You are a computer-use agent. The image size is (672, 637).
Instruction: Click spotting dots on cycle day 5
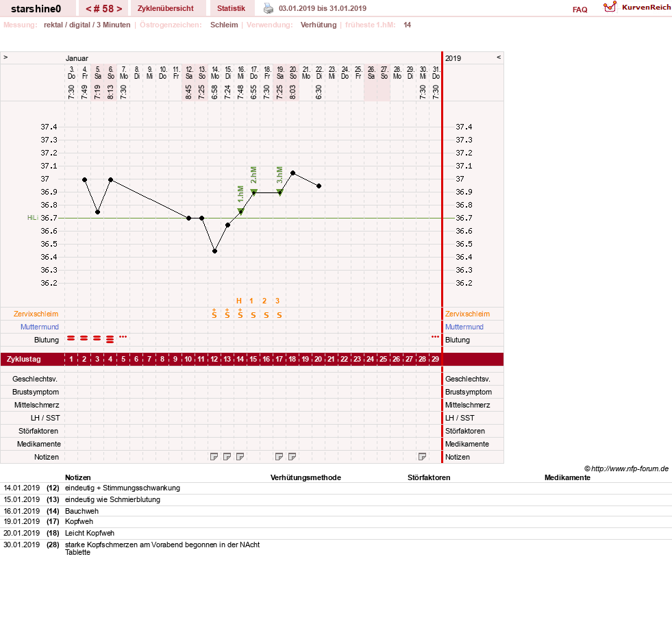pyautogui.click(x=123, y=337)
